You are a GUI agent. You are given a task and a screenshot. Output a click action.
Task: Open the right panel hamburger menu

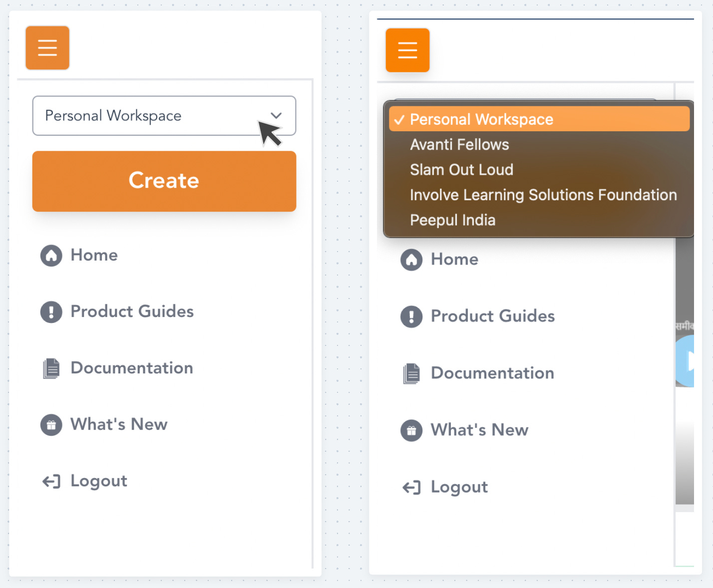point(407,50)
